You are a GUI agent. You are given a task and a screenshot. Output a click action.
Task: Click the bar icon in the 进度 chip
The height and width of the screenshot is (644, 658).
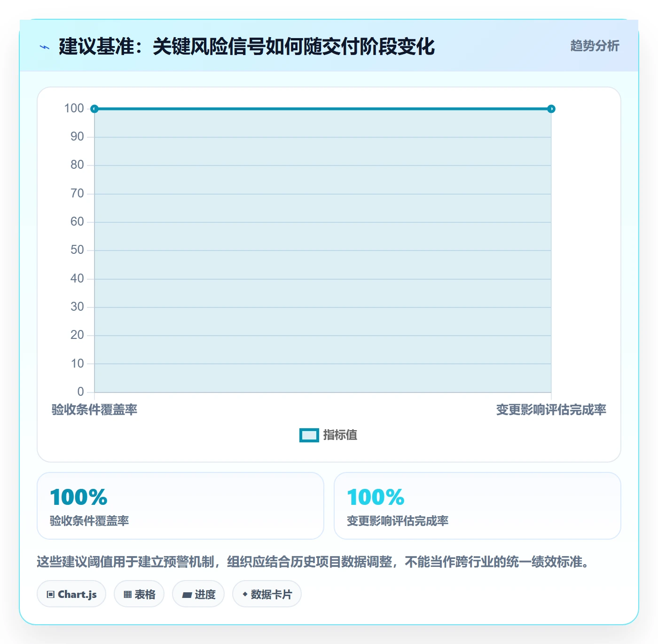pos(187,595)
